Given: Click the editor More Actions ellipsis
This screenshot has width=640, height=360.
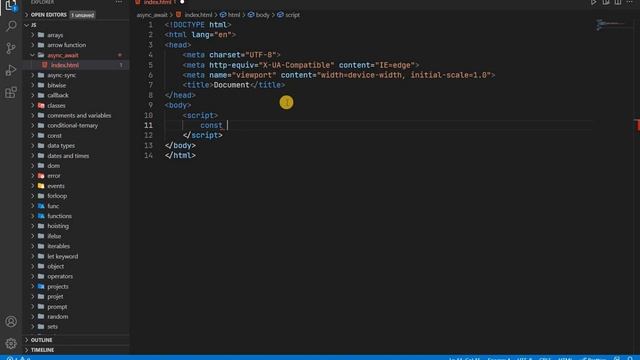Looking at the screenshot, I should point(629,2).
